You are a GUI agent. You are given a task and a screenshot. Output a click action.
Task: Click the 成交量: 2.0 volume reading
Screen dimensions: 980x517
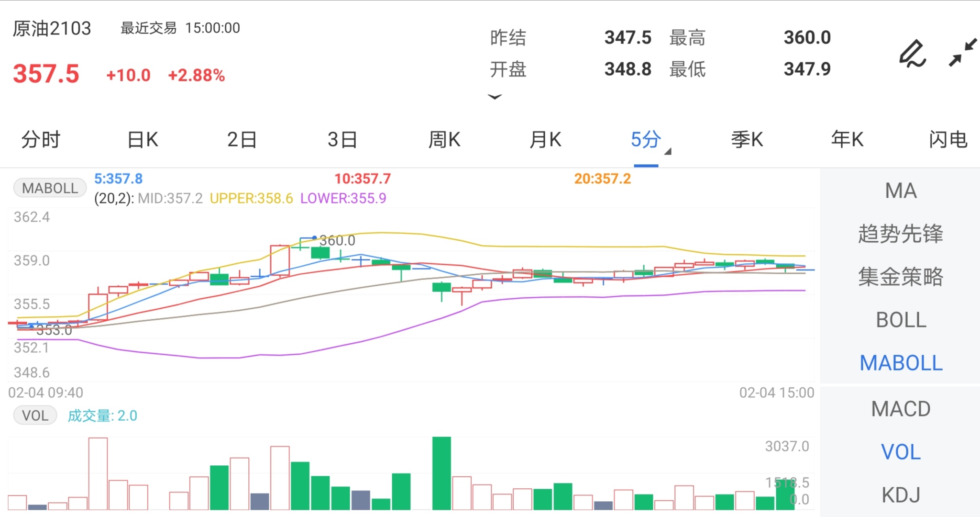click(102, 416)
